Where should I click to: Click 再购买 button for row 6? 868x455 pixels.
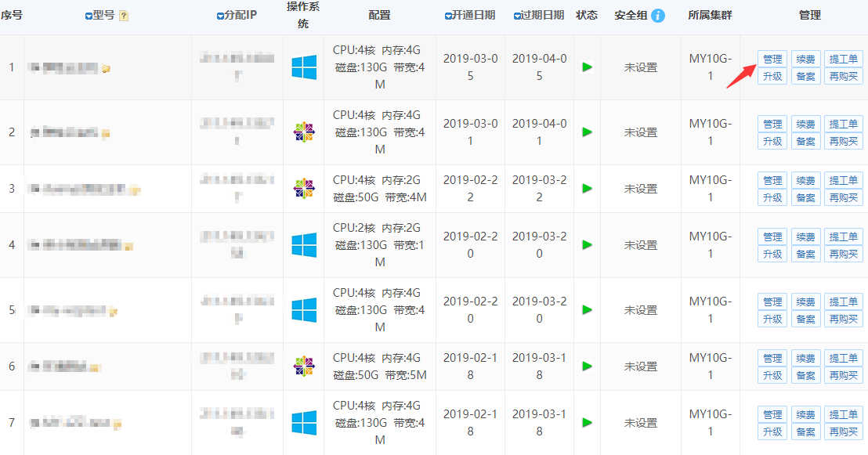844,375
